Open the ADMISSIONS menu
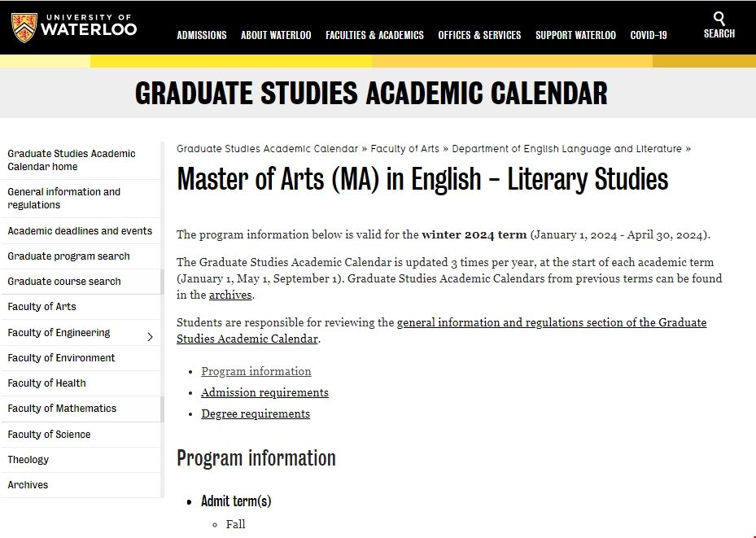This screenshot has width=756, height=538. click(201, 35)
